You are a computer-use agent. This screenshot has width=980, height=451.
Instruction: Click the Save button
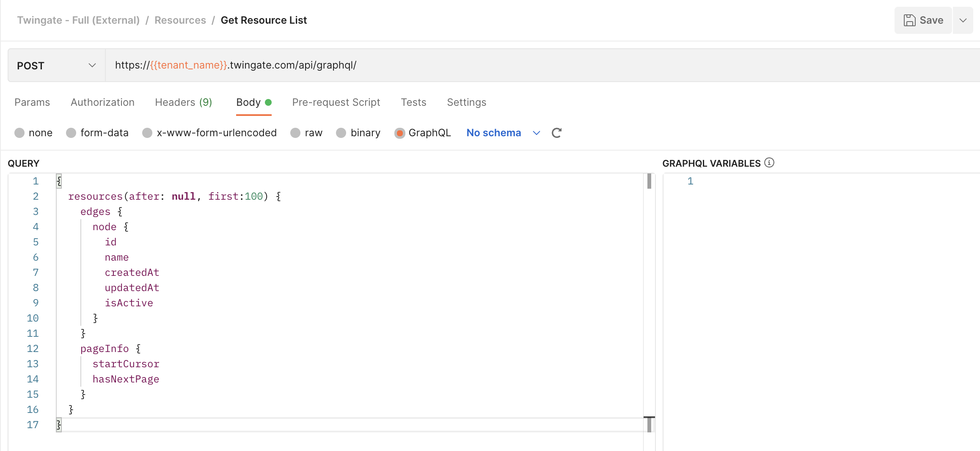pos(923,20)
